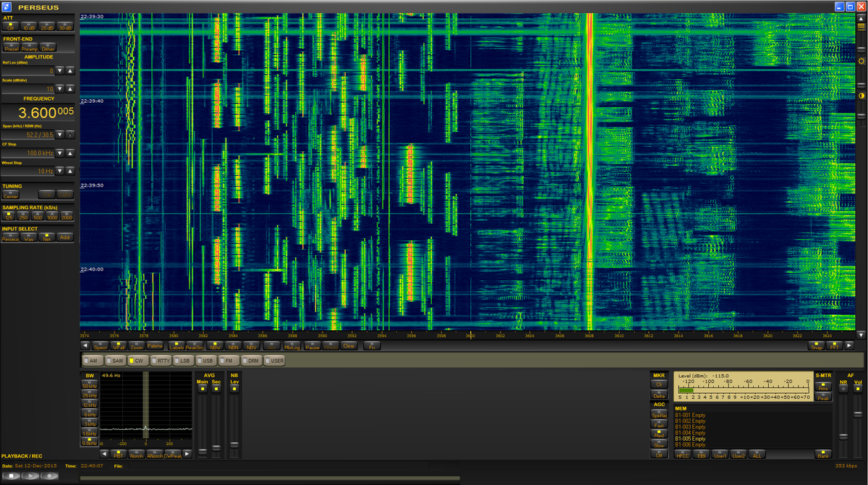
Task: Open the EiBi database
Action: tap(701, 455)
